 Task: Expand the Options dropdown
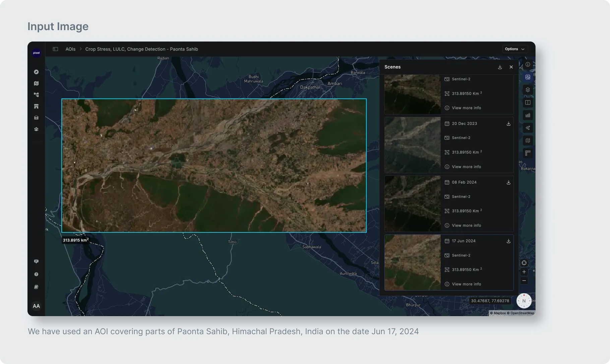pos(514,49)
